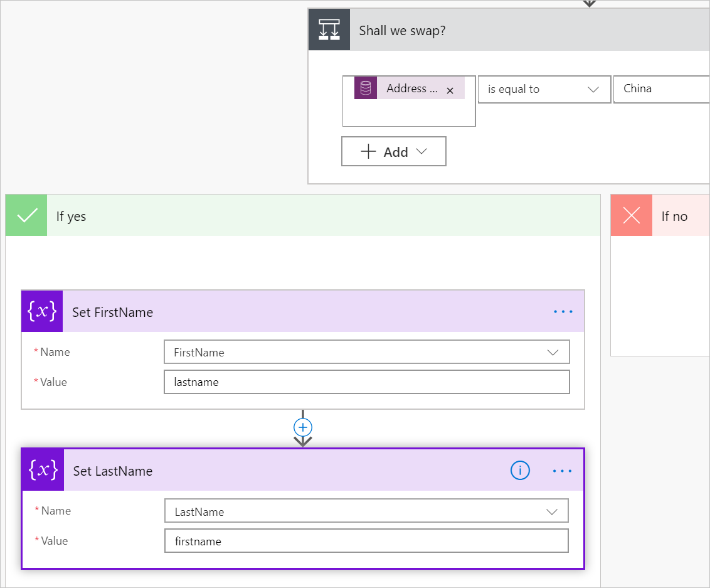Click the database icon in the Address token
Viewport: 710px width, 588px height.
pyautogui.click(x=366, y=88)
